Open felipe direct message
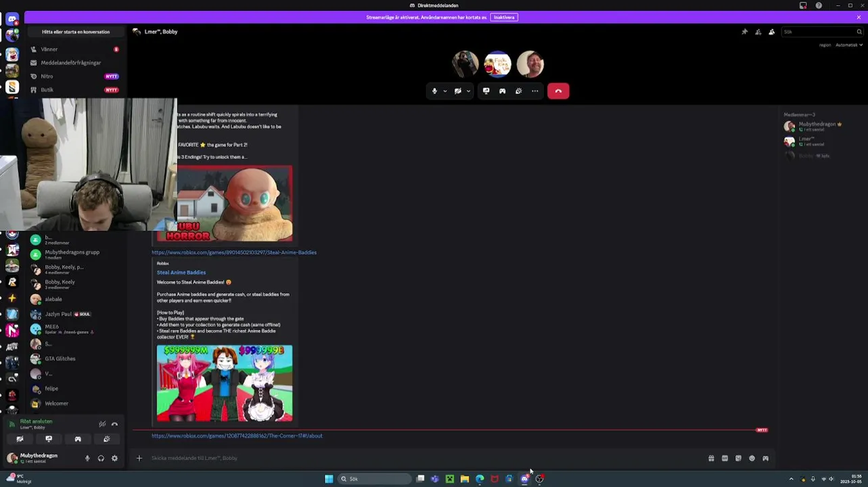 (x=75, y=388)
